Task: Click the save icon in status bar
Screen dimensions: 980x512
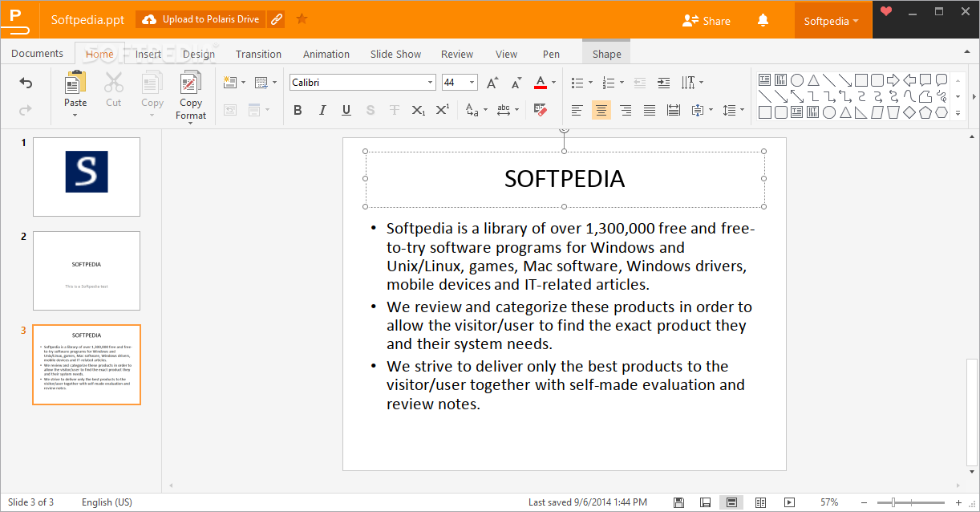Action: click(678, 502)
